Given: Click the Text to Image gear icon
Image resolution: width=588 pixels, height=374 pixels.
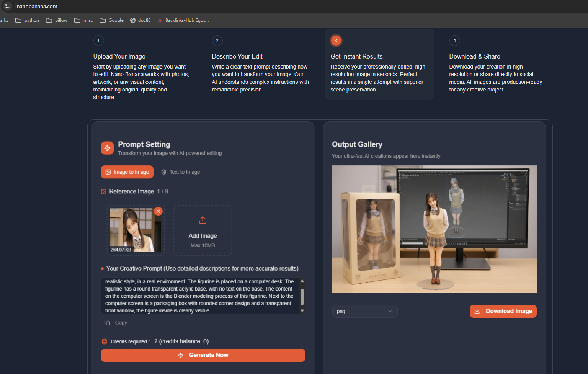Looking at the screenshot, I should point(164,172).
